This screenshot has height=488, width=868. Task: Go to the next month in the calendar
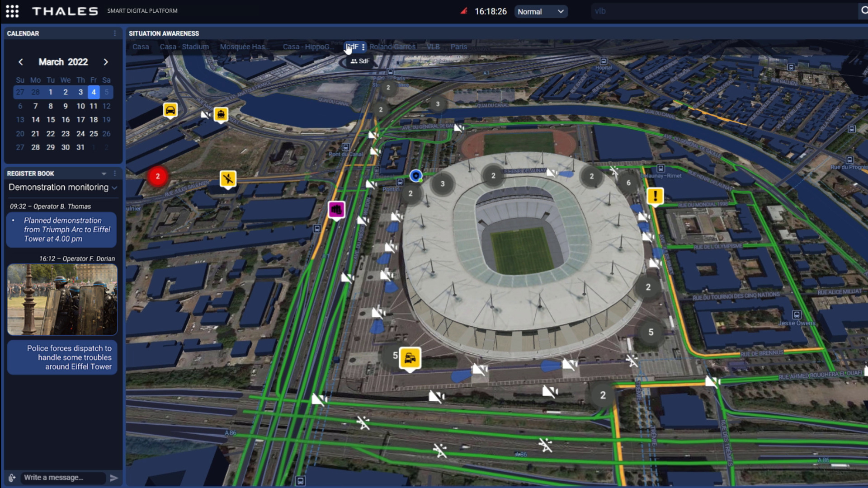click(106, 62)
